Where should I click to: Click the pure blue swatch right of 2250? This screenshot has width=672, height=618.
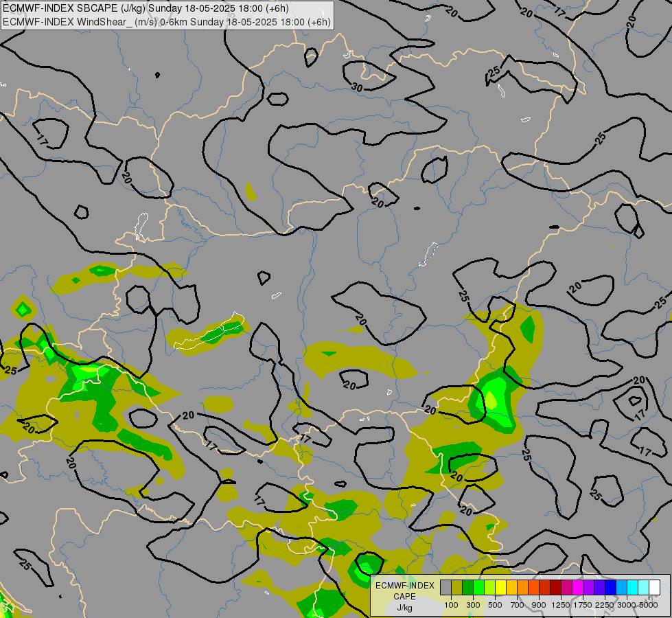click(611, 588)
